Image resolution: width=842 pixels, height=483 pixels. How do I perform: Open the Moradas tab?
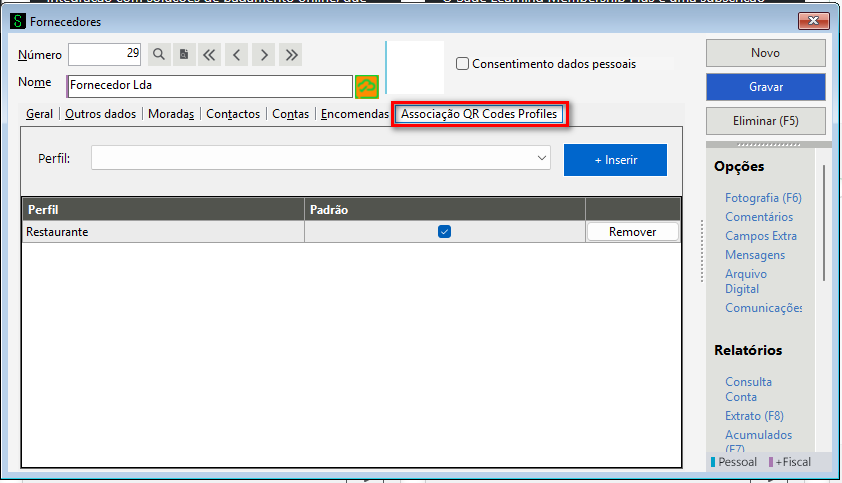(171, 115)
